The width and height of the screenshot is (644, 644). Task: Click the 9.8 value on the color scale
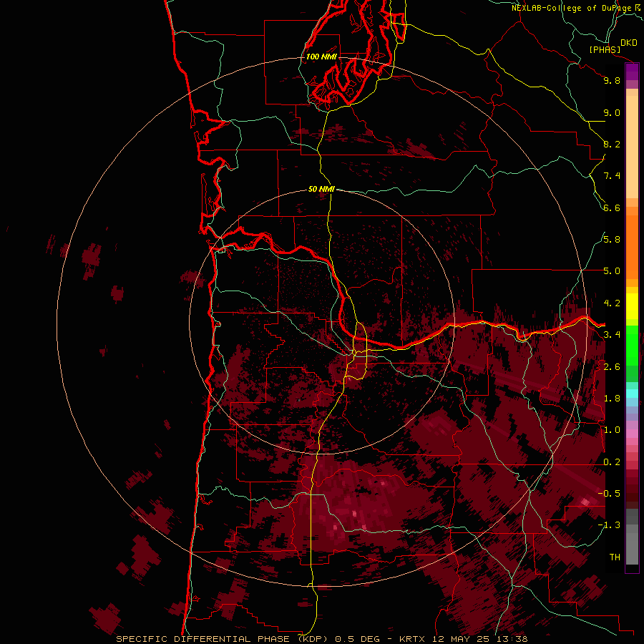pos(612,81)
